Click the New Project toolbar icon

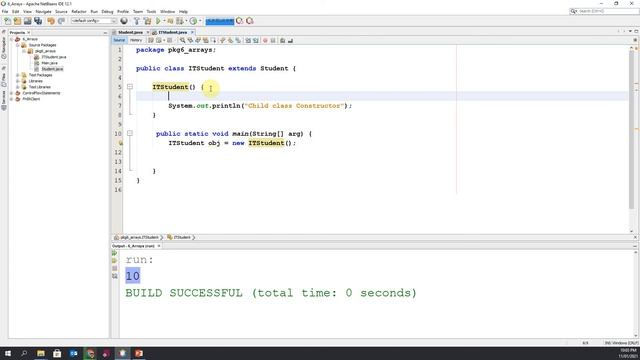pos(17,21)
